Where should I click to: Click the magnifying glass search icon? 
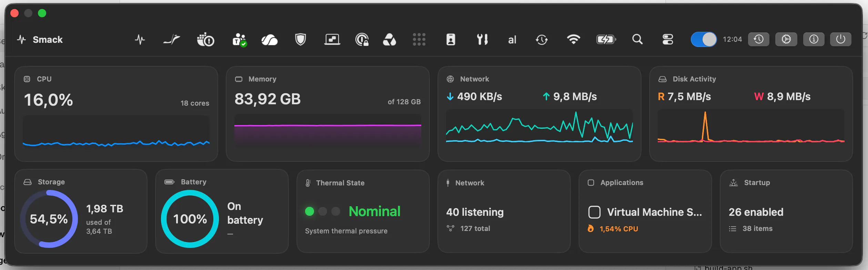pos(637,39)
